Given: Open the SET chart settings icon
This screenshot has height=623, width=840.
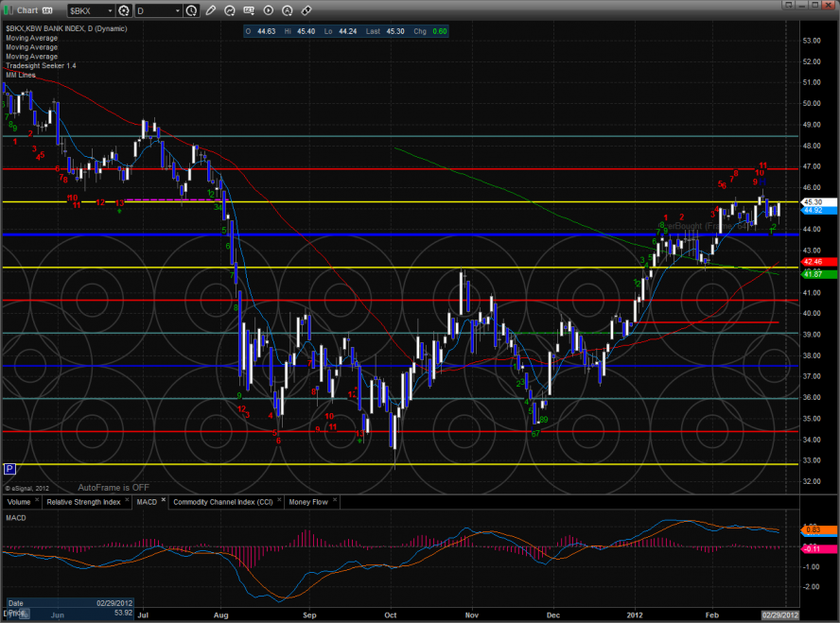Looking at the screenshot, I should [x=249, y=10].
